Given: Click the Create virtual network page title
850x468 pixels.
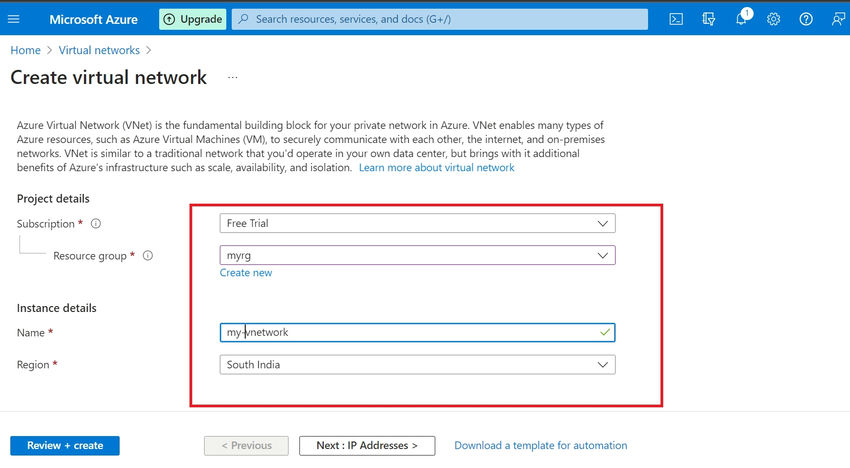Looking at the screenshot, I should click(x=108, y=78).
